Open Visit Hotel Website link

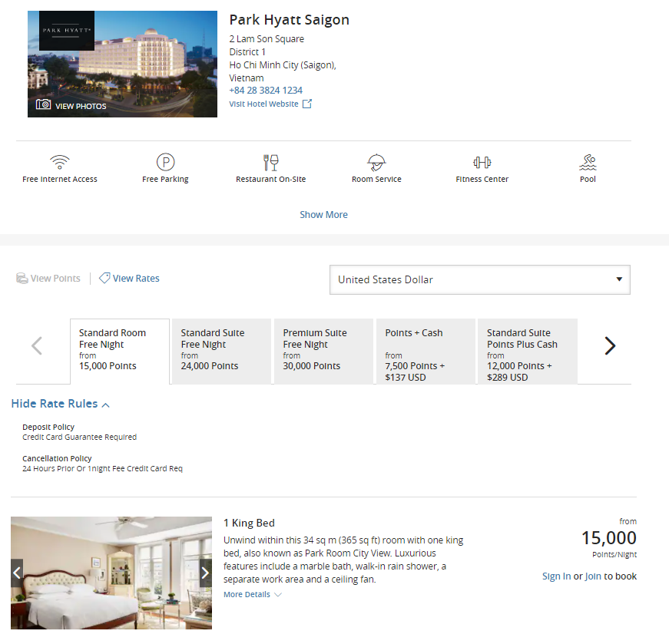click(x=270, y=104)
